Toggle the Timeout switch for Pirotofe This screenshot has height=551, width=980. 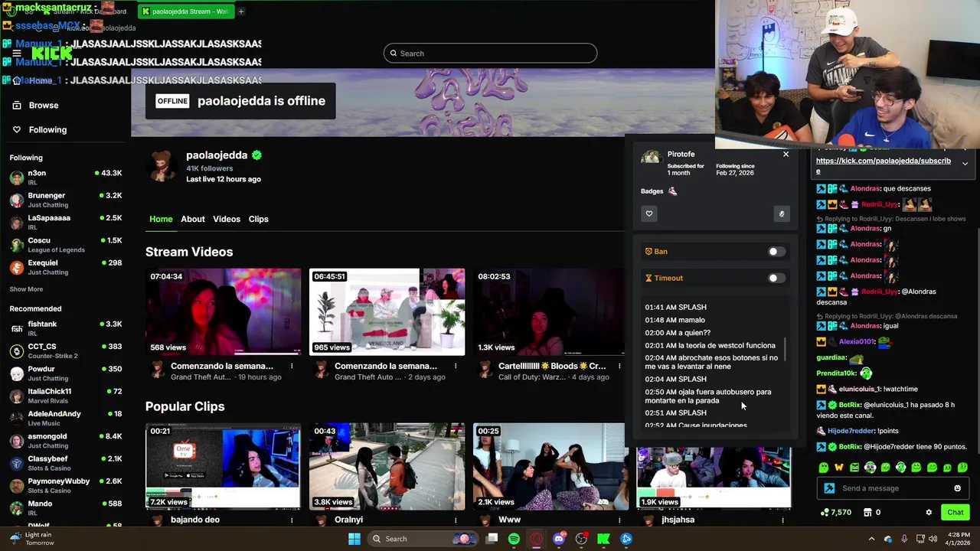click(x=776, y=278)
